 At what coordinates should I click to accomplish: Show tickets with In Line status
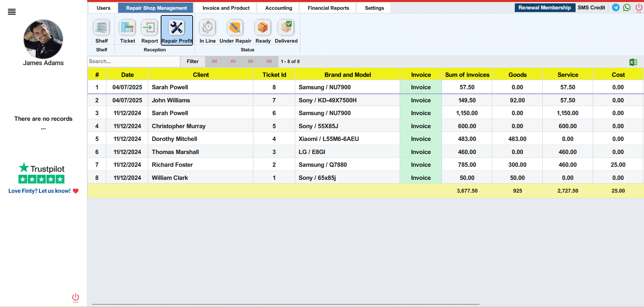(207, 31)
